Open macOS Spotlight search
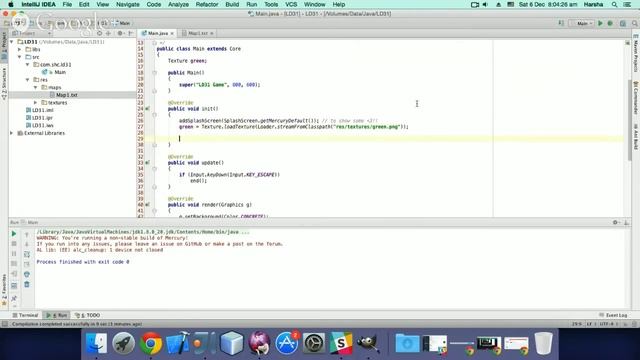Viewport: 640px width, 360px height. point(614,4)
